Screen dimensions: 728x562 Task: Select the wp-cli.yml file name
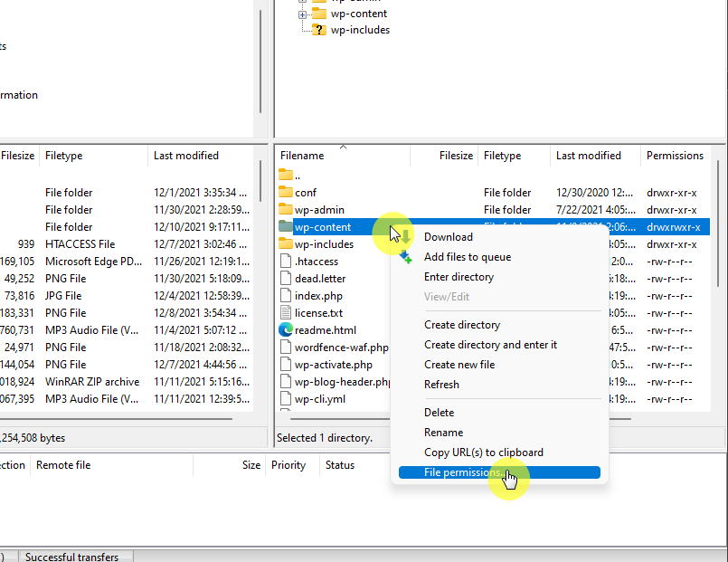[320, 399]
